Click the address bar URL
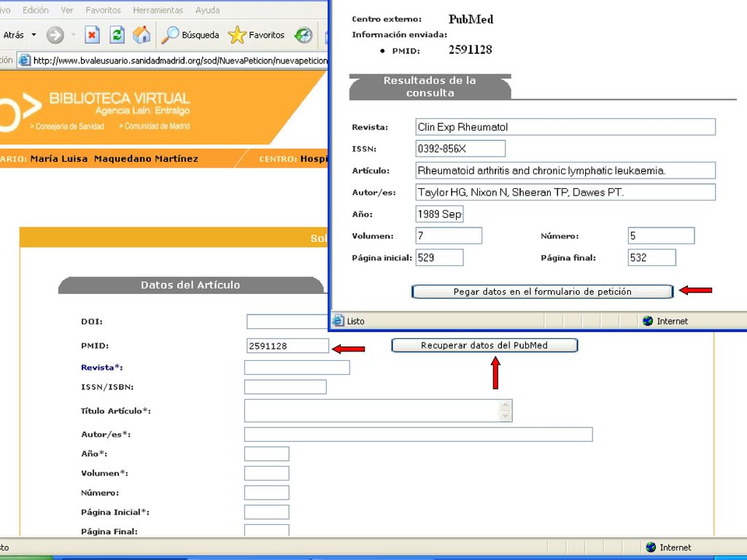This screenshot has height=560, width=747. [180, 61]
